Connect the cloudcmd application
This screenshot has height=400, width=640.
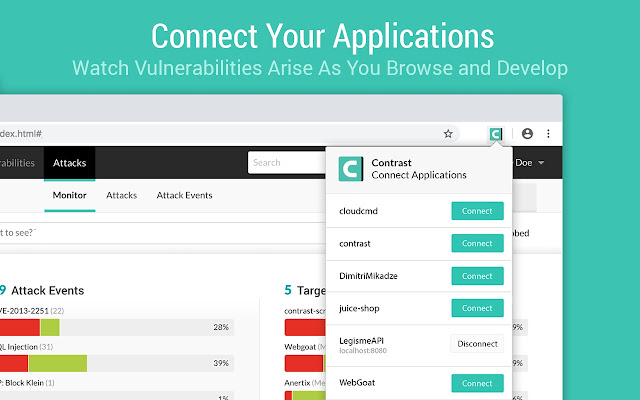tap(477, 211)
